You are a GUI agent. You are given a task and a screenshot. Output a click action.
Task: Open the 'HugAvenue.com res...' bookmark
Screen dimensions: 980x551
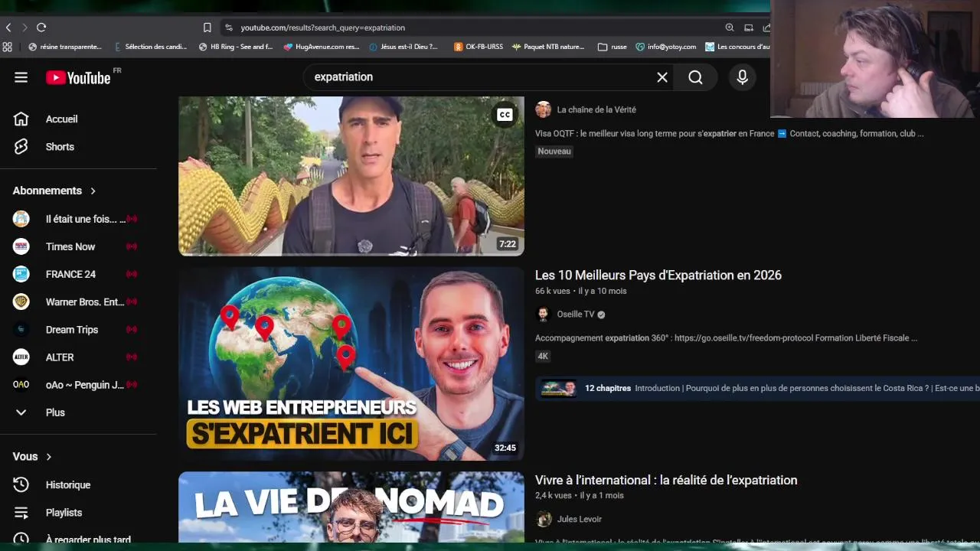(x=322, y=47)
